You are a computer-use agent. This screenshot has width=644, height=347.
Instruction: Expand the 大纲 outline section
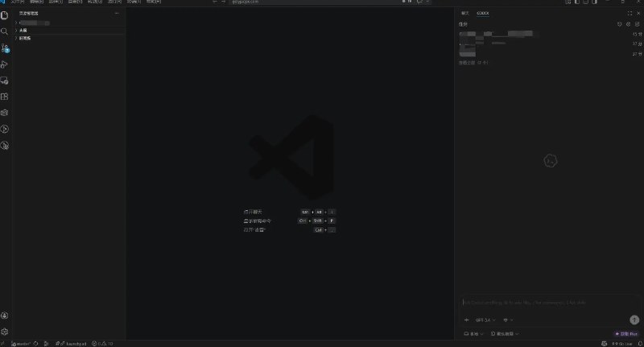[69, 31]
